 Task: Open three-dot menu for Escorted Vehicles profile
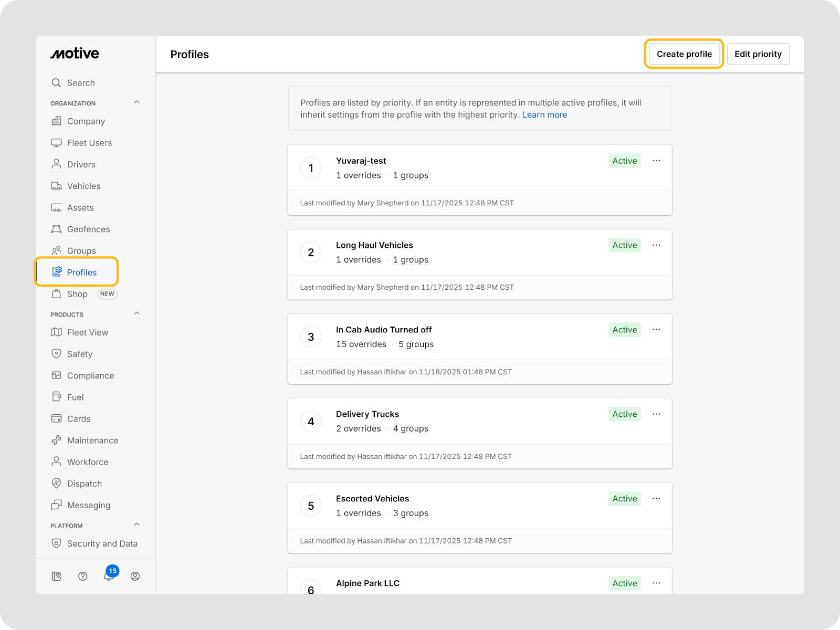[656, 499]
